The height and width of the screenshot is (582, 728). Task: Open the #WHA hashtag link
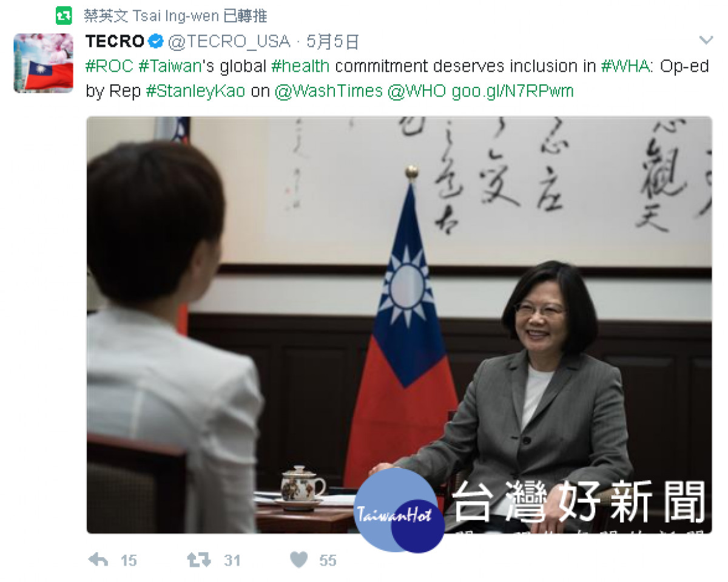[x=625, y=66]
